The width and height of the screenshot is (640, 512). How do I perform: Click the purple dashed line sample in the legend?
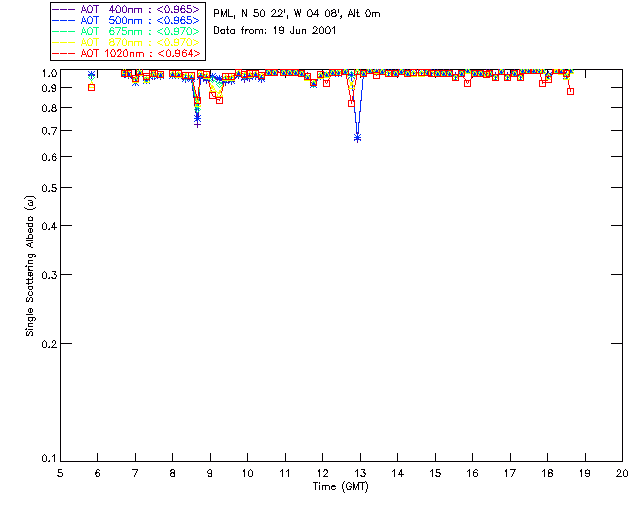point(64,9)
